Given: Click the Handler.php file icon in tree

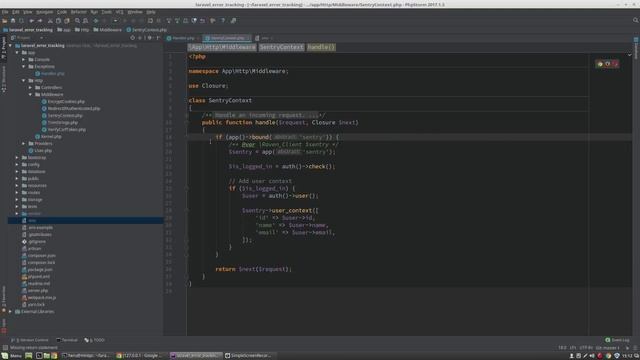Looking at the screenshot, I should (38, 73).
